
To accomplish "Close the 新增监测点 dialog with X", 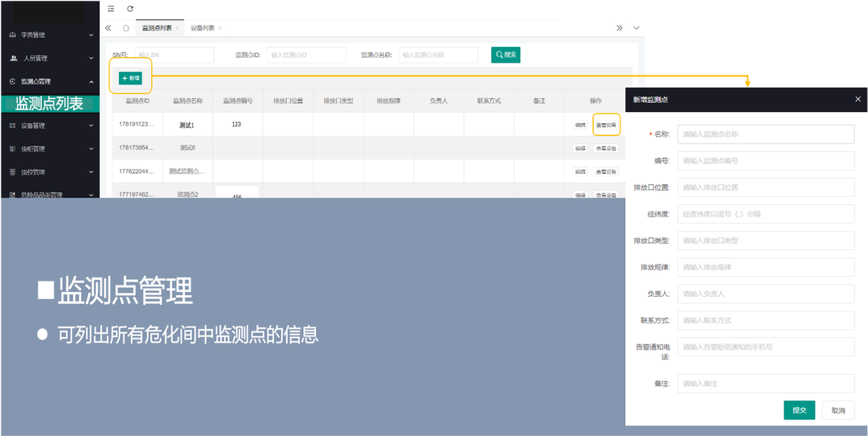I will [858, 99].
